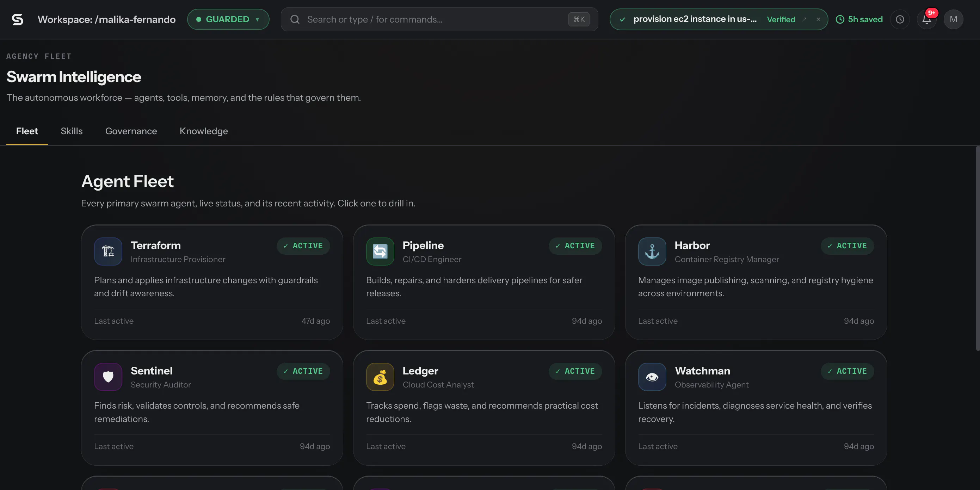Click the Harbor ACTIVE status badge

847,246
